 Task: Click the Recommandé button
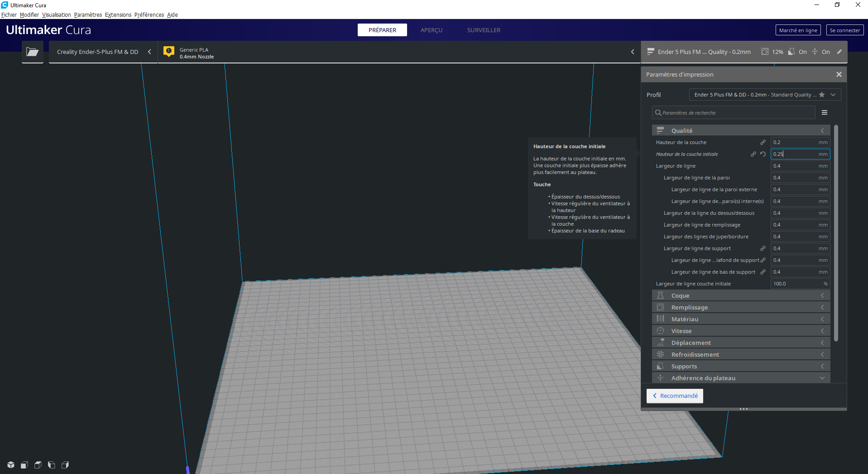coord(675,396)
